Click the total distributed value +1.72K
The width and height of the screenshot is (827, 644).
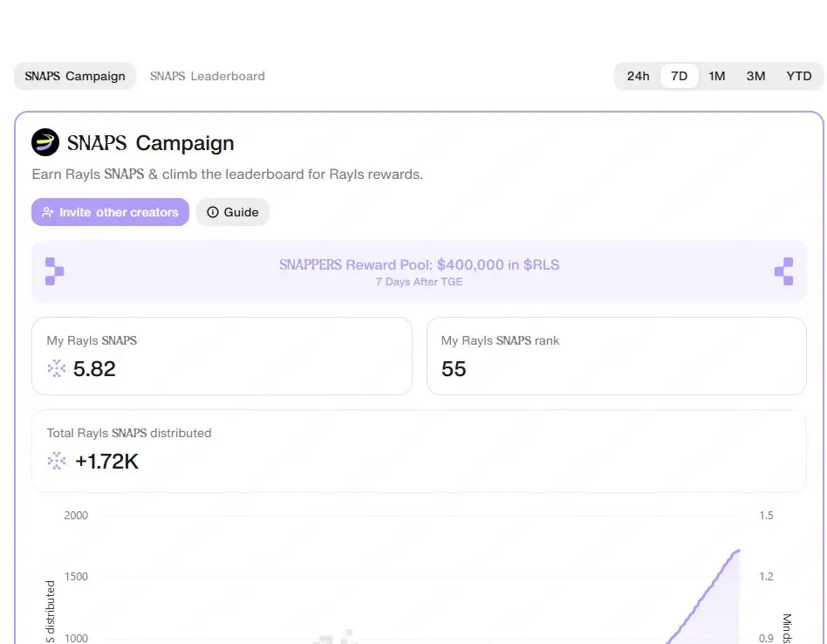tap(107, 462)
